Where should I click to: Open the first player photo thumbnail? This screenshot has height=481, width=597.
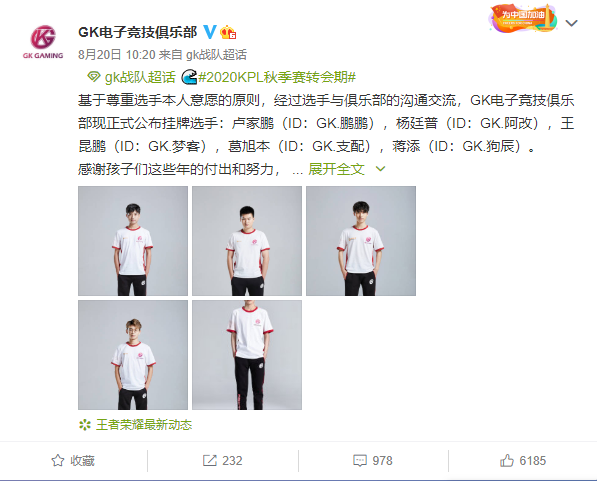click(133, 241)
